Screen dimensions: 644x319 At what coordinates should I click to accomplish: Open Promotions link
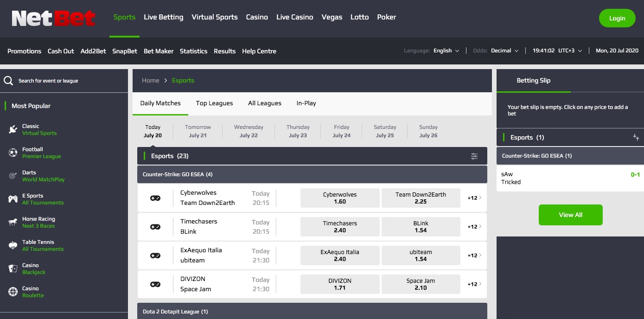(x=25, y=51)
